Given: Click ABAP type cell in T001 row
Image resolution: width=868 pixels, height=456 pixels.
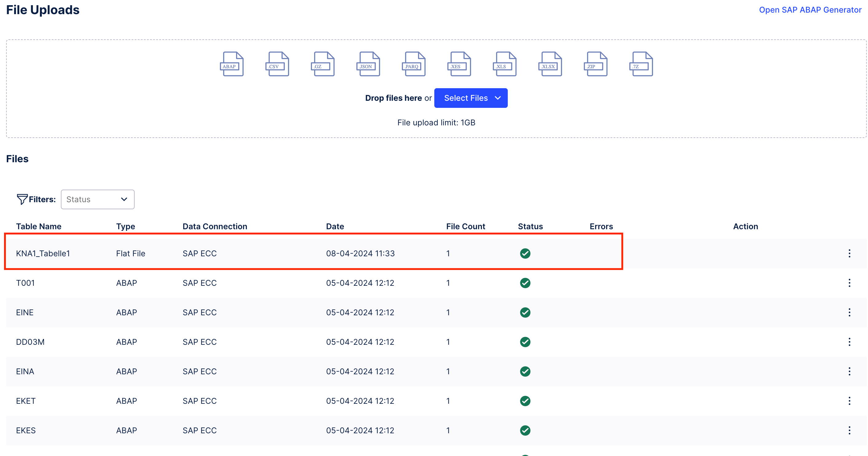Looking at the screenshot, I should pos(126,283).
